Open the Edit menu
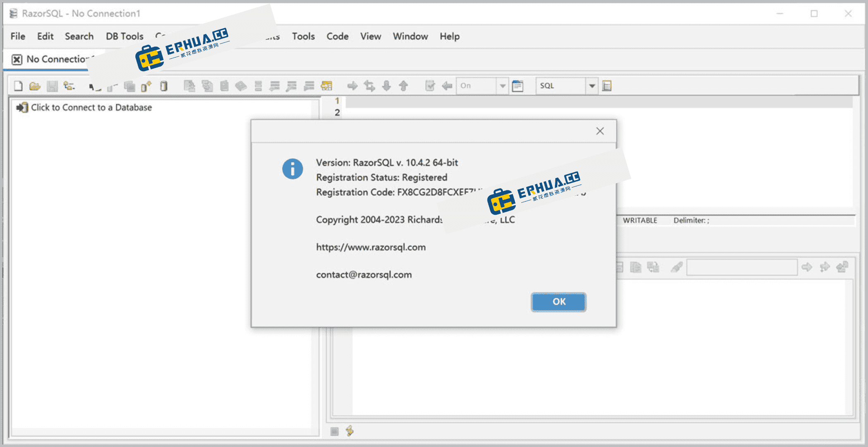The width and height of the screenshot is (868, 447). pos(45,36)
